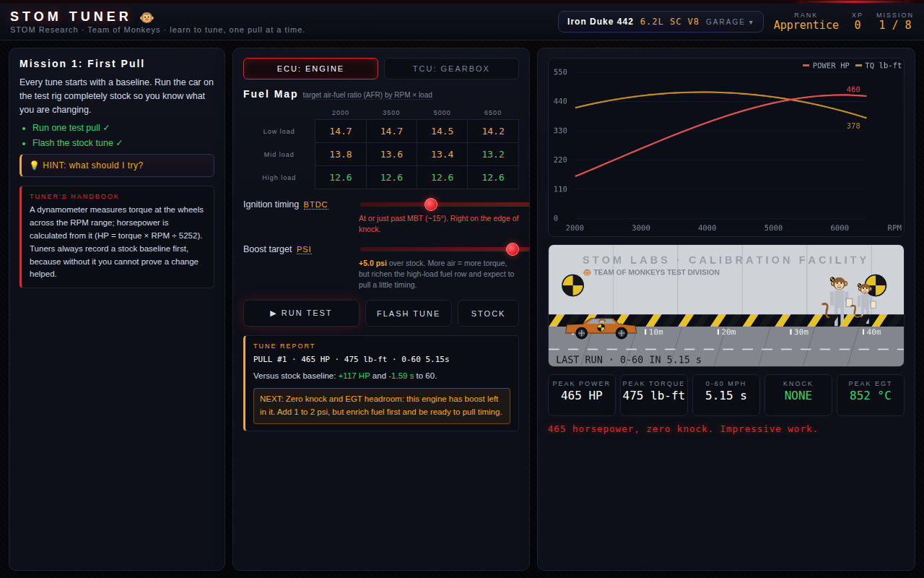The image size is (924, 578).
Task: Adjust the Ignition timing slider handle
Action: pos(431,204)
